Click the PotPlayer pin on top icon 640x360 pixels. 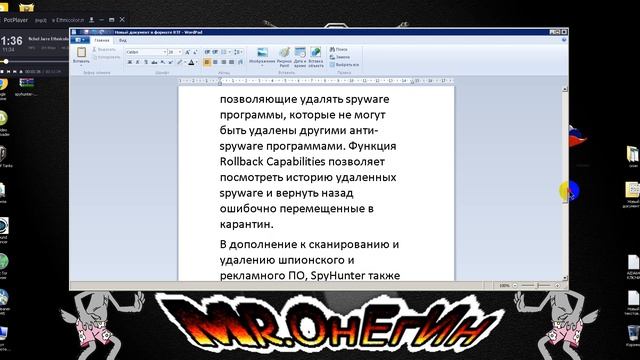tap(92, 20)
